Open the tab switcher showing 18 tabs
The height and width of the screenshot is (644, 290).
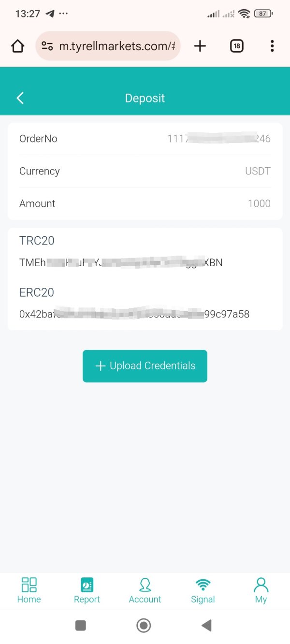(236, 46)
